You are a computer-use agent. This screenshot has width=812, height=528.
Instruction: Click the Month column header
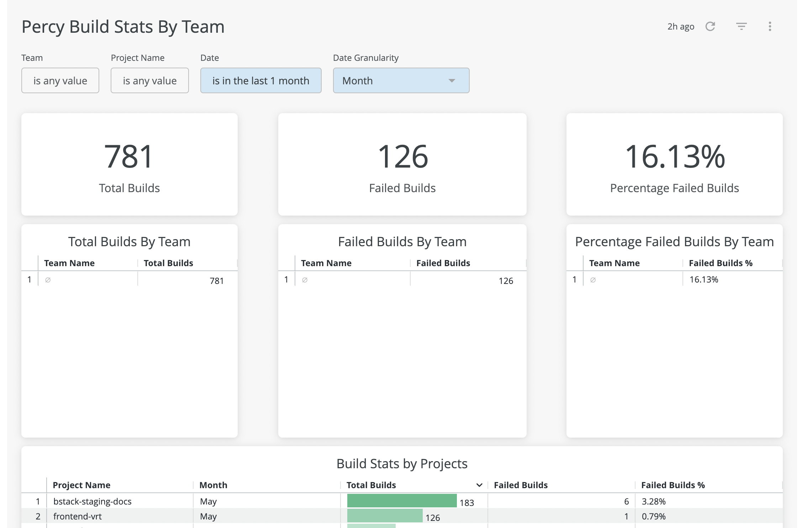point(213,485)
